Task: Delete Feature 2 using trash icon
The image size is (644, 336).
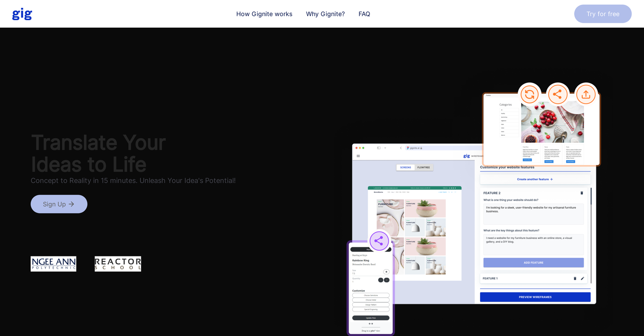Action: point(581,193)
